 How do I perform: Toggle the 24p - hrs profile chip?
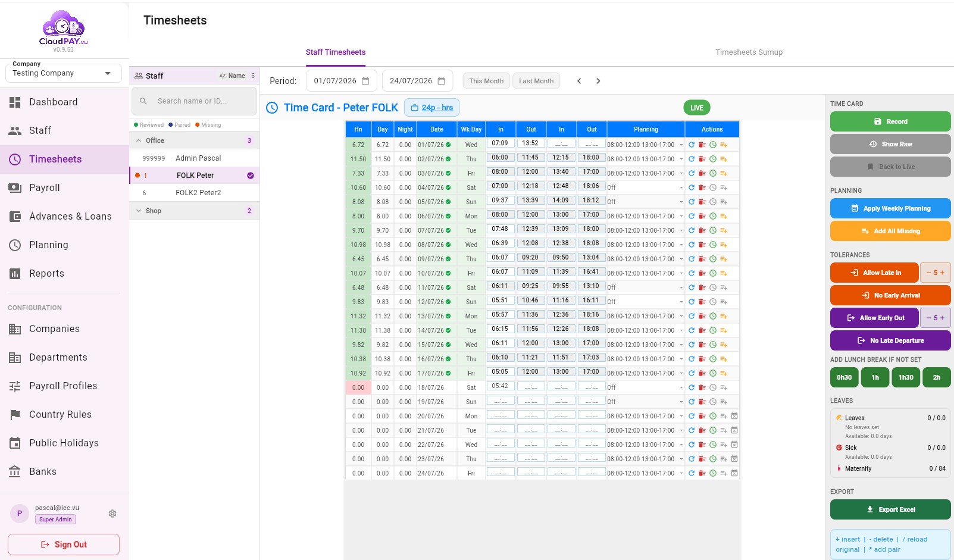tap(431, 108)
